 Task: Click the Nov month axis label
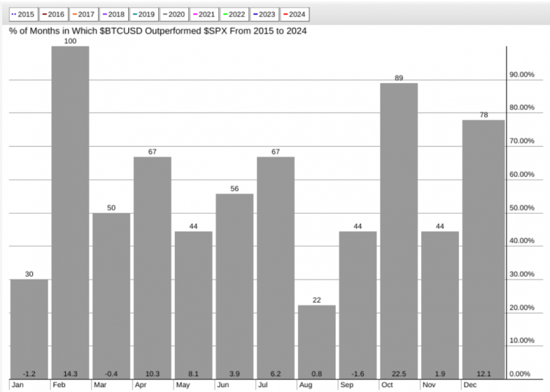(429, 385)
